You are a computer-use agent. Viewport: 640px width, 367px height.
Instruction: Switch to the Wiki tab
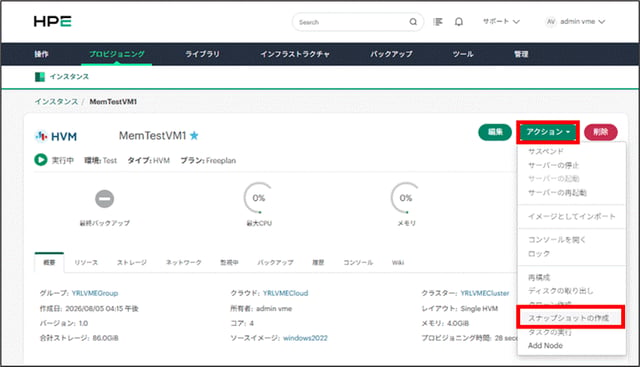[x=398, y=262]
